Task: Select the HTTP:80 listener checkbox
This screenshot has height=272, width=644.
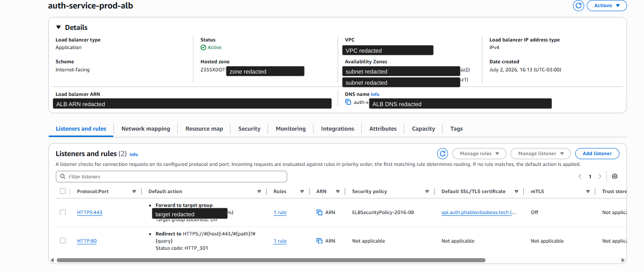Action: tap(63, 240)
